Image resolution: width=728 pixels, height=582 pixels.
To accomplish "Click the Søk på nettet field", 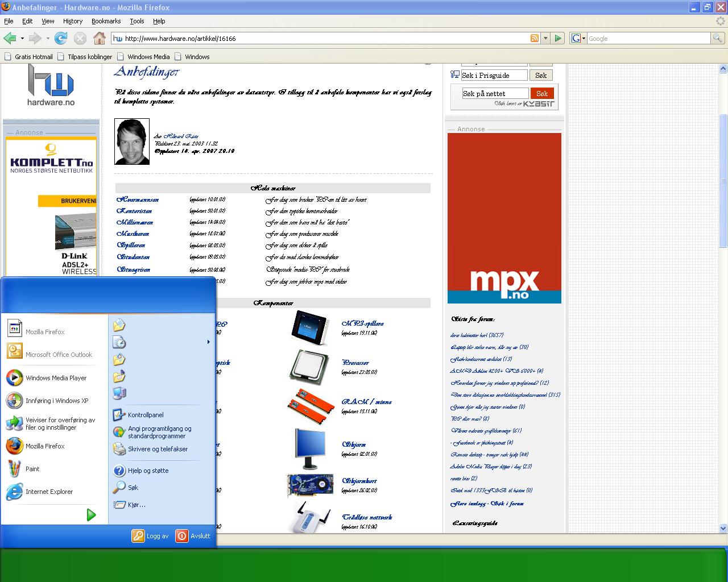I will [x=495, y=93].
